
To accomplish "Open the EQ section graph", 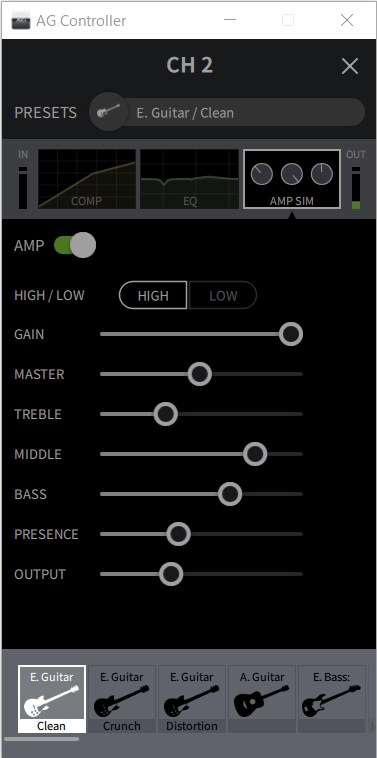I will click(x=189, y=179).
